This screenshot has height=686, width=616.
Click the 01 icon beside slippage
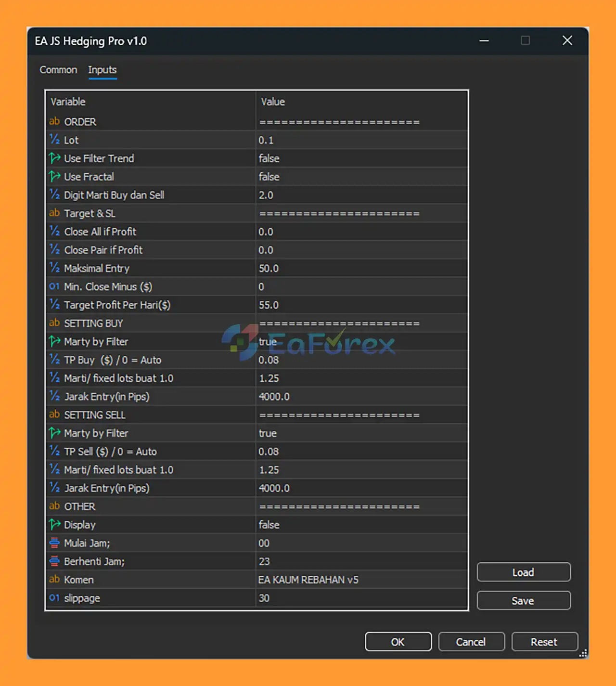(x=54, y=598)
